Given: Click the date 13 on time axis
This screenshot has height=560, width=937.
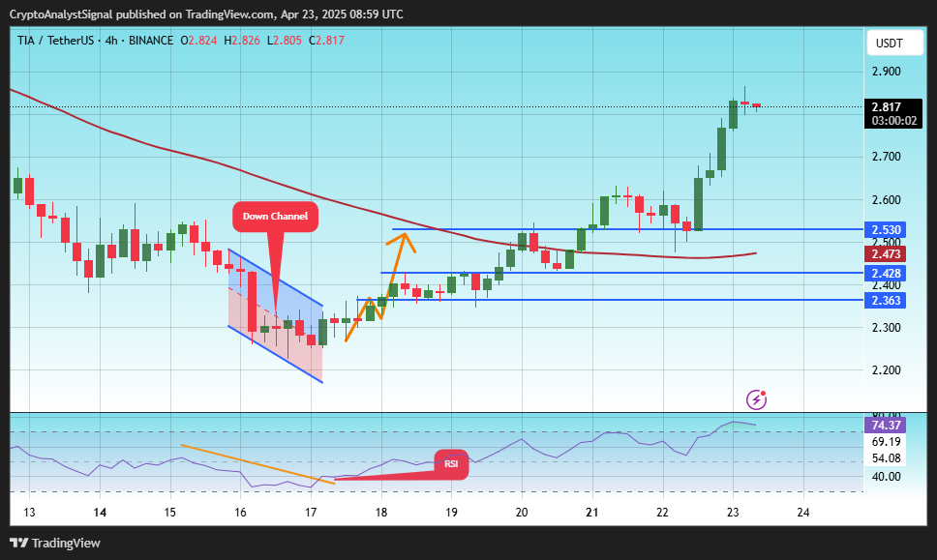Looking at the screenshot, I should [29, 513].
